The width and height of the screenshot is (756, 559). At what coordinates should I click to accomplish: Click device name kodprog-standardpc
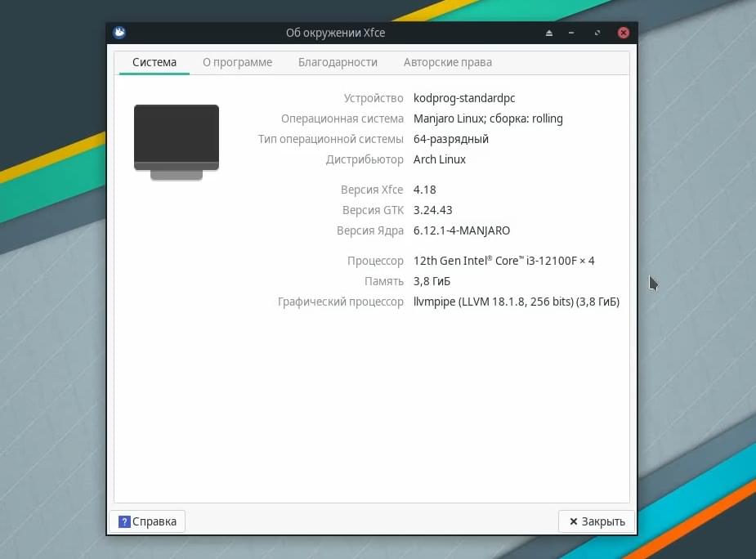point(464,98)
